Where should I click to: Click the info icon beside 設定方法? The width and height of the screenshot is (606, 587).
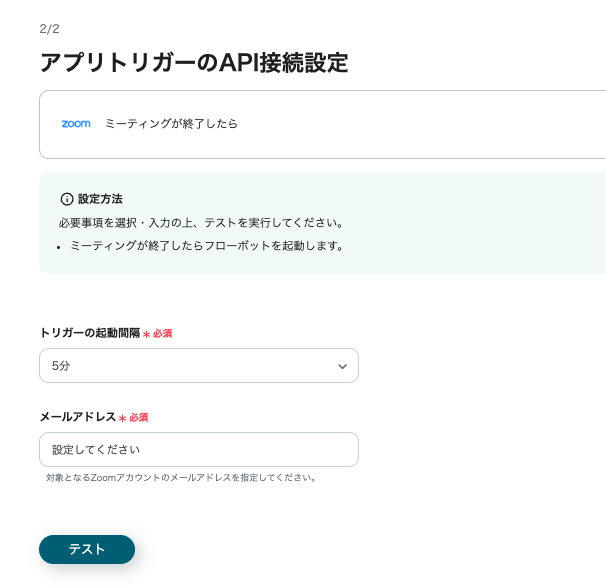tap(67, 199)
